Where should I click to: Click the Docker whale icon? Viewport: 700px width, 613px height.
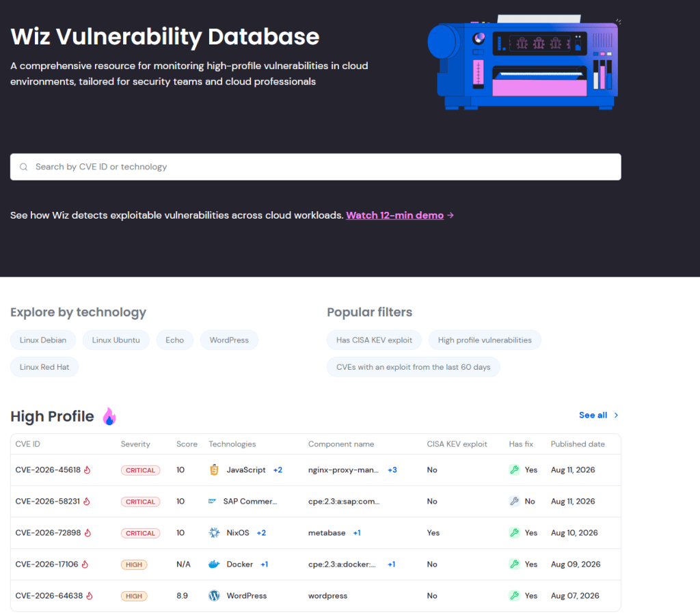click(214, 564)
